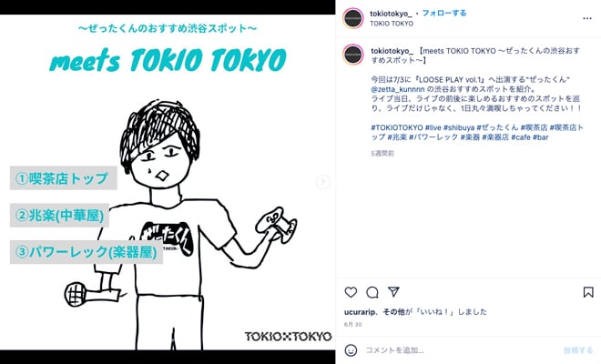This screenshot has width=601, height=364.
Task: Follow the account via フォローする
Action: click(444, 13)
